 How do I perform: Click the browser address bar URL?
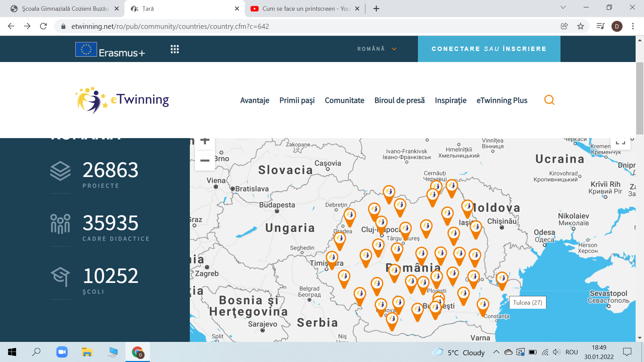pyautogui.click(x=170, y=26)
